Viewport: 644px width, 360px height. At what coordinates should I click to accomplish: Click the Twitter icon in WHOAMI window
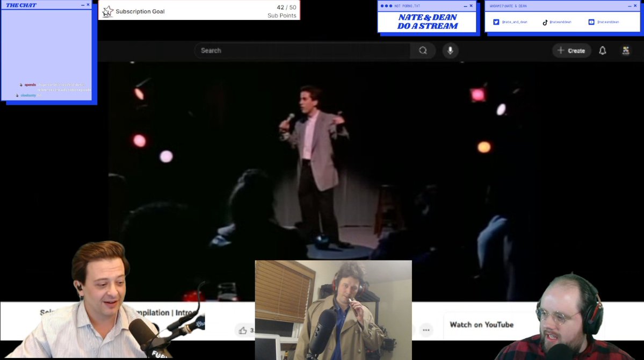(496, 22)
